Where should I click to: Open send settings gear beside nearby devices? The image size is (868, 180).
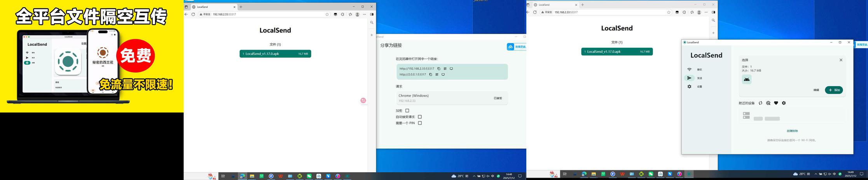784,103
